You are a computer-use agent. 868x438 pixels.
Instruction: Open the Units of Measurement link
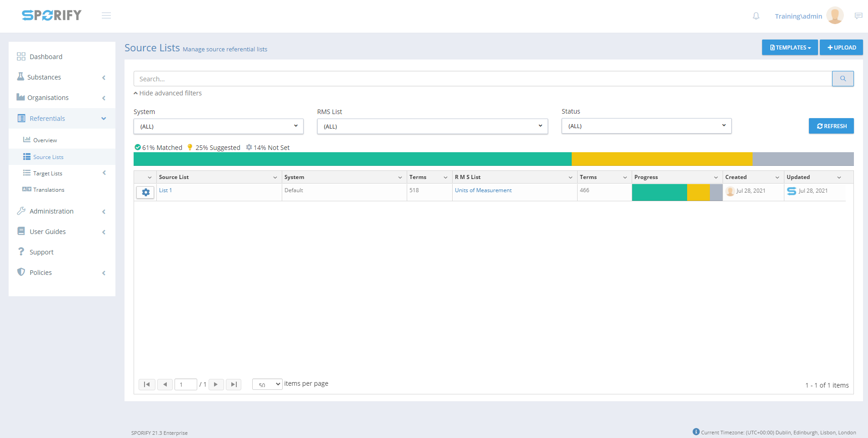coord(483,190)
